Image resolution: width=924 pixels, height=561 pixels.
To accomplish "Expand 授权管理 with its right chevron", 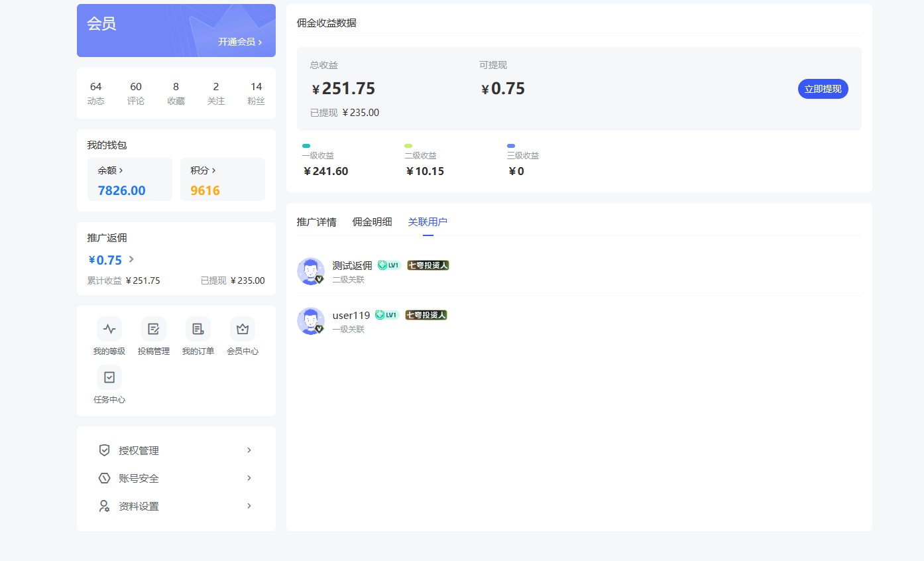I will click(x=249, y=450).
